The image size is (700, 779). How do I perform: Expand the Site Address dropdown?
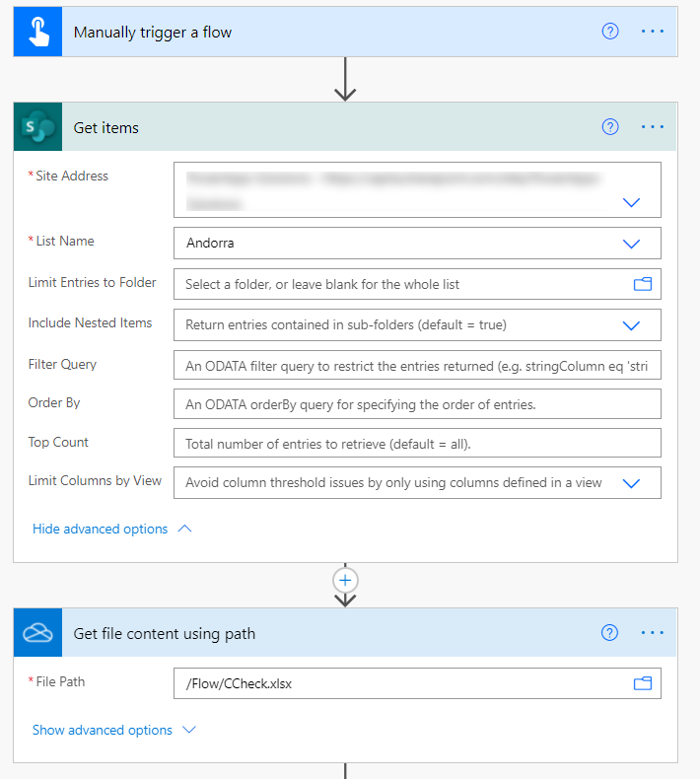pos(631,202)
